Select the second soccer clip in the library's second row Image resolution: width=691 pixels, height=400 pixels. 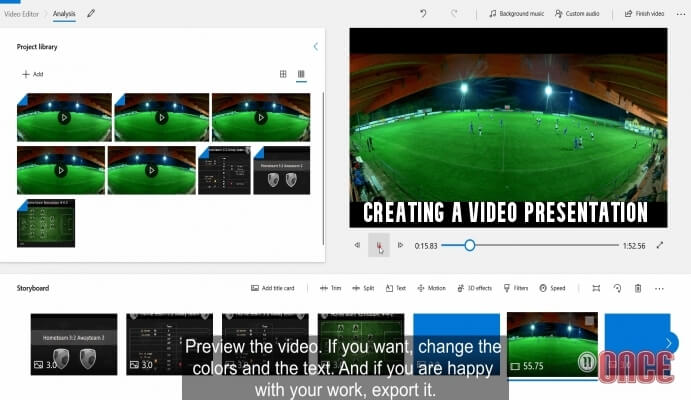tap(152, 170)
